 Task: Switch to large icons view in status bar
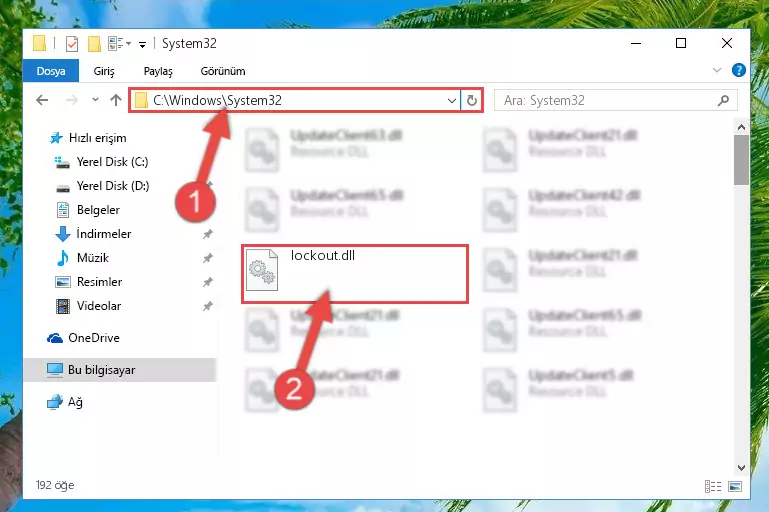tap(735, 486)
